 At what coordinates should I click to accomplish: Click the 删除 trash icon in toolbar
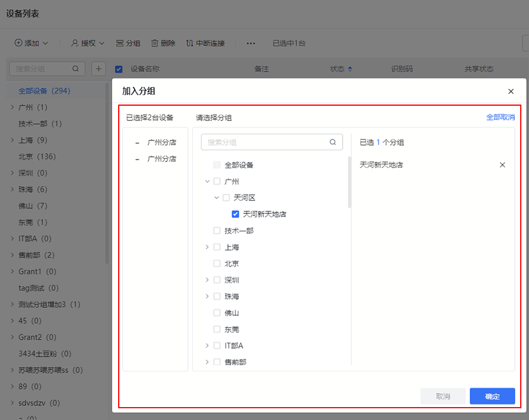[x=155, y=43]
